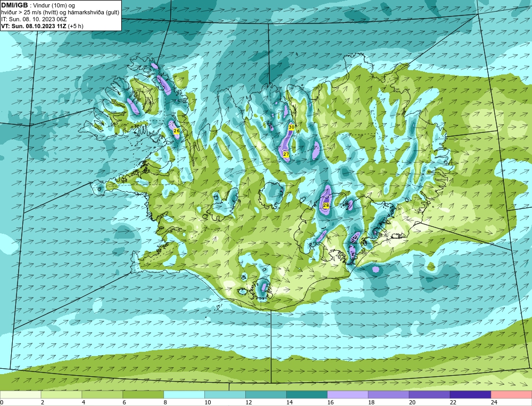Image resolution: width=532 pixels, height=406 pixels.
Task: Select the light lavender 16–18 m/s legend swatch
Action: 348,394
